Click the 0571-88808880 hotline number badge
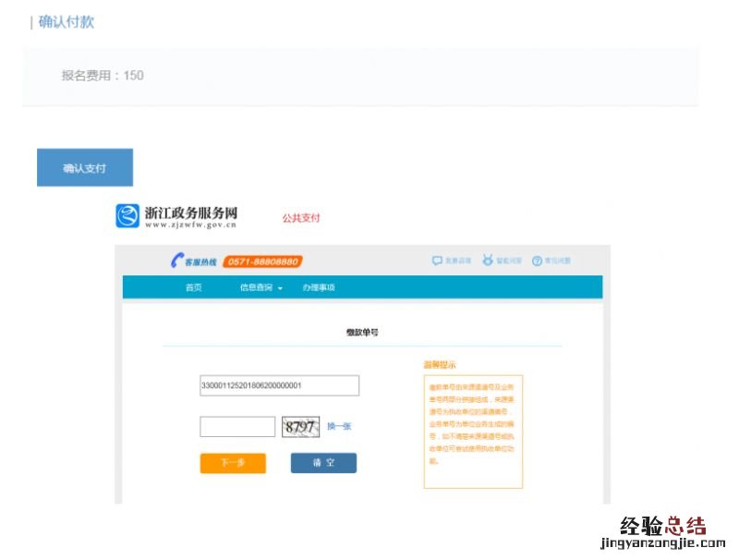 click(x=263, y=262)
